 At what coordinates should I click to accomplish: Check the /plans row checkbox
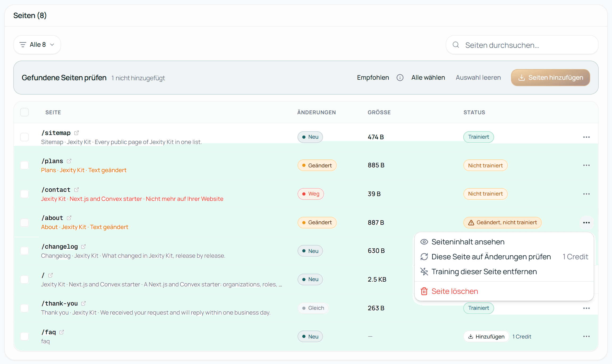coord(24,165)
